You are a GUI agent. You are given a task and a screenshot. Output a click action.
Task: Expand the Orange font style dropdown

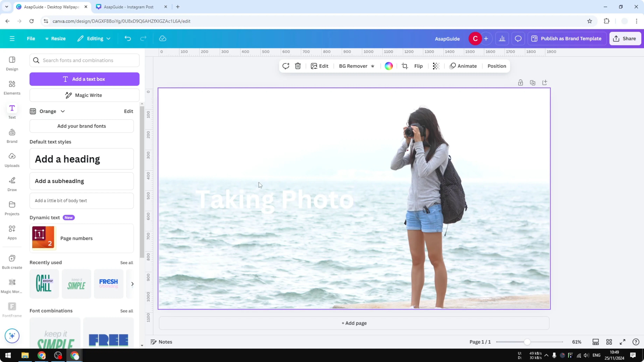tap(63, 111)
